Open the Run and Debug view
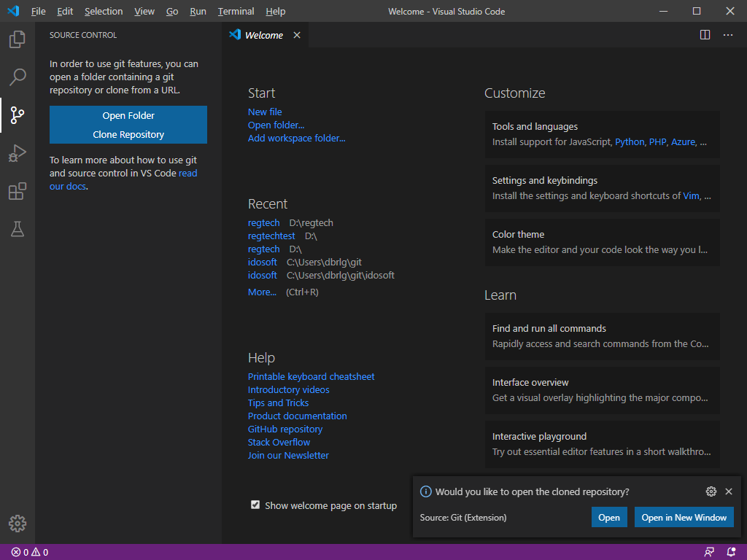Screen dimensions: 747x560 pyautogui.click(x=18, y=153)
